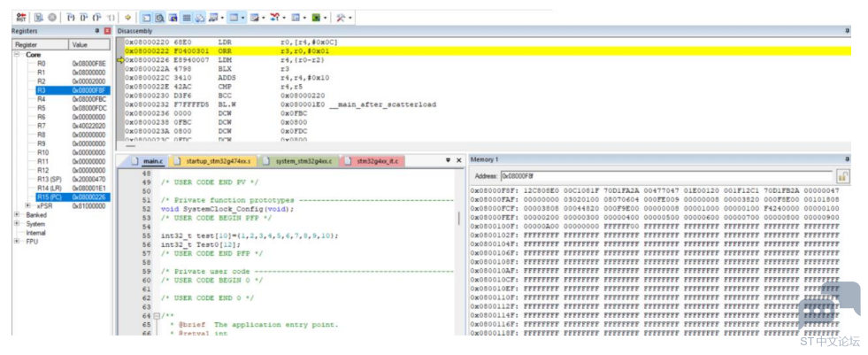Viewport: 868px width, 355px height.
Task: Toggle the Disassembly window toolbar button
Action: [x=159, y=18]
